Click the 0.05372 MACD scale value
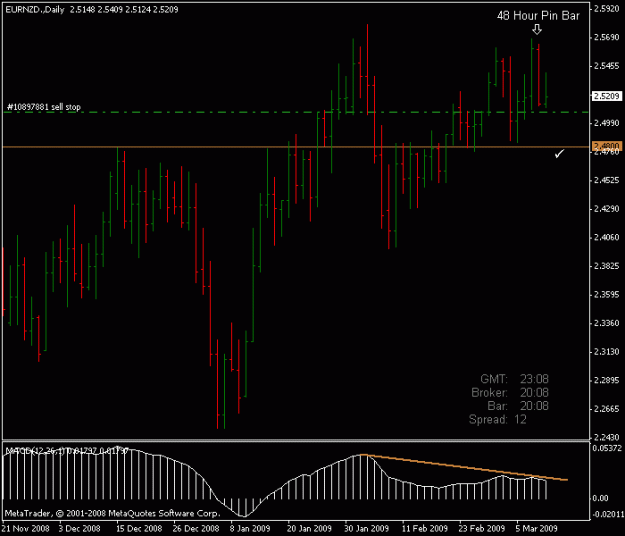625x536 pixels. pos(607,448)
